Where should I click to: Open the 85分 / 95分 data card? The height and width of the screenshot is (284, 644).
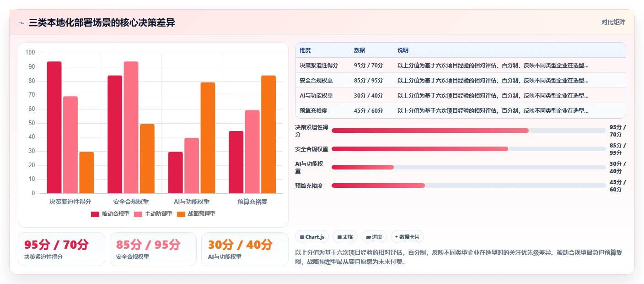(x=153, y=249)
